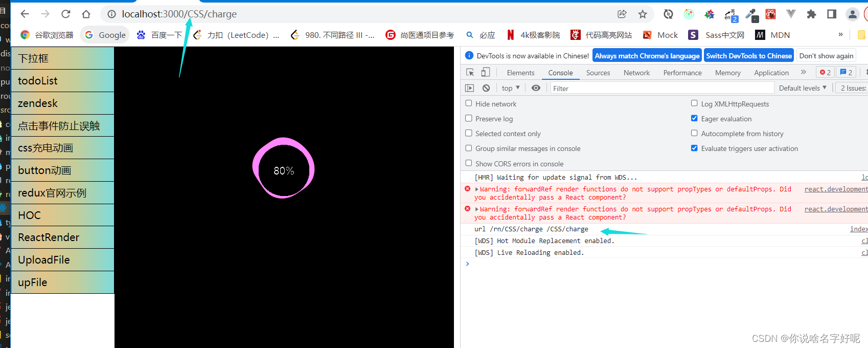Select inspect element picker tool
868x348 pixels.
(470, 73)
